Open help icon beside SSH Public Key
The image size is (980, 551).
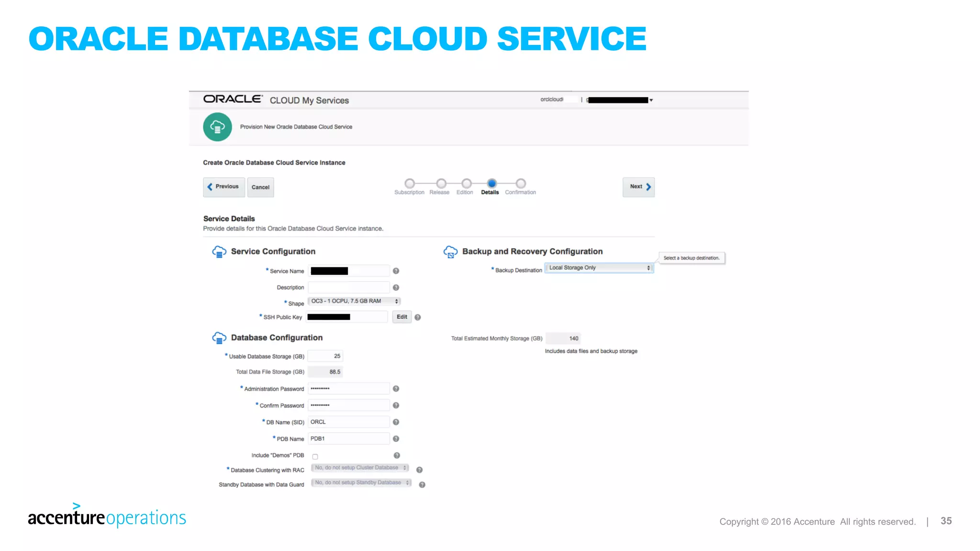tap(418, 317)
